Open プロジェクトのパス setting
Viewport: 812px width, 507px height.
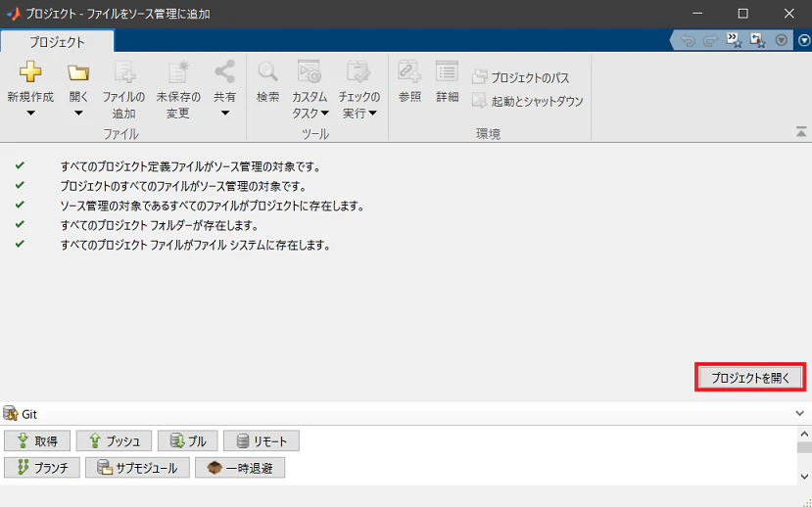coord(520,77)
